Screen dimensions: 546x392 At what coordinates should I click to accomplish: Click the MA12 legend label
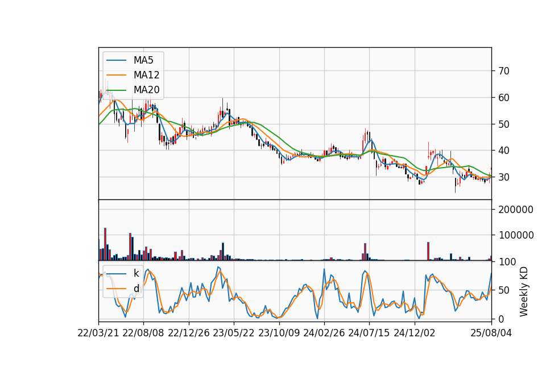click(x=146, y=75)
